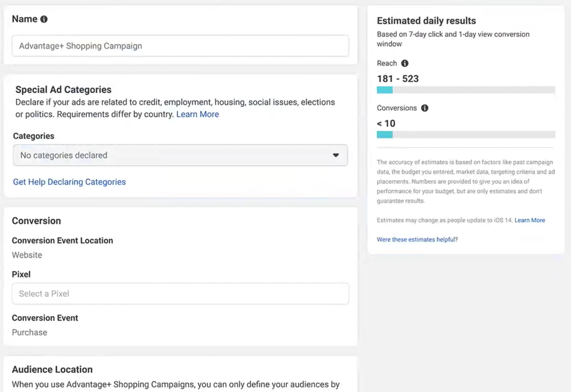Click the Website conversion event location value
This screenshot has width=571, height=392.
click(27, 255)
